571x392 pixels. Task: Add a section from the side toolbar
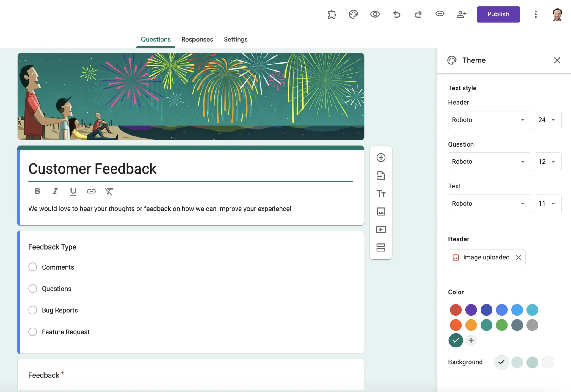[381, 248]
